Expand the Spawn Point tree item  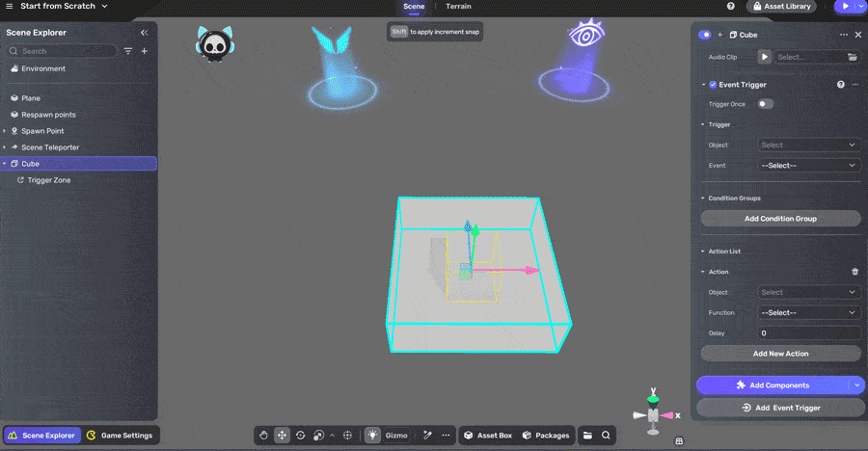[x=5, y=131]
